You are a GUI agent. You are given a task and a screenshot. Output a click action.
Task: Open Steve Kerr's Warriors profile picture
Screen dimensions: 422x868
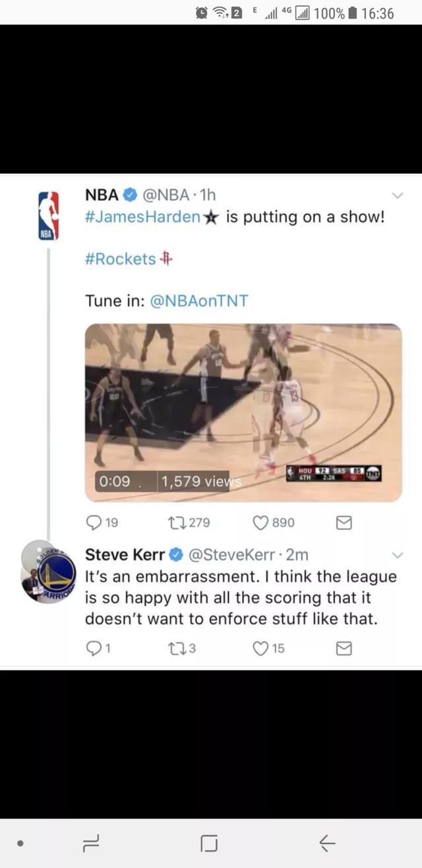point(47,572)
